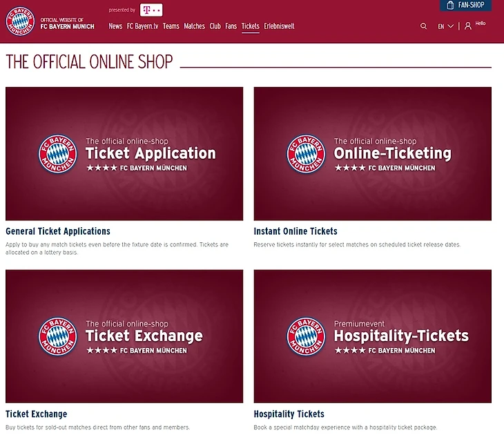The width and height of the screenshot is (504, 446).
Task: Open the Matches menu item
Action: (x=194, y=26)
